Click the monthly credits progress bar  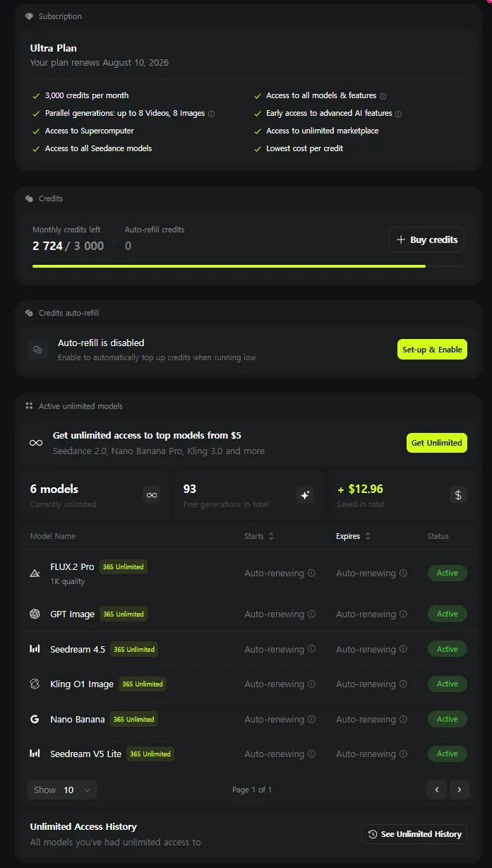(248, 266)
